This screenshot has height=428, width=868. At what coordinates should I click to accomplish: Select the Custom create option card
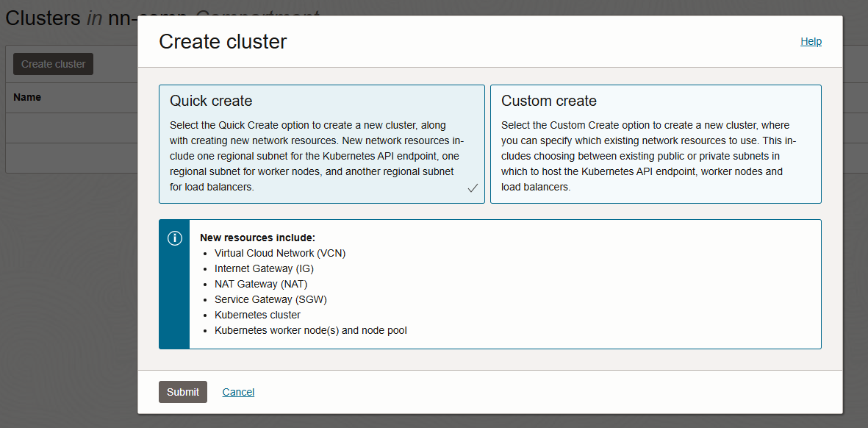point(656,144)
